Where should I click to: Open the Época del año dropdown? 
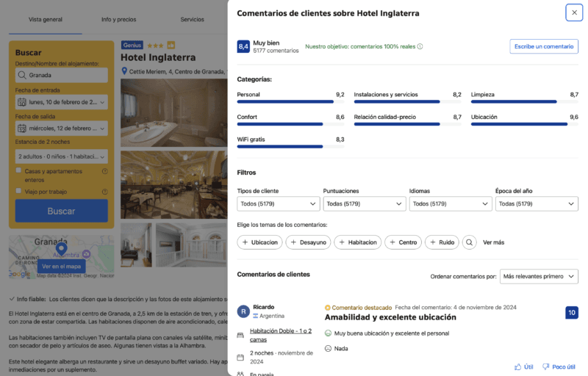pos(537,203)
